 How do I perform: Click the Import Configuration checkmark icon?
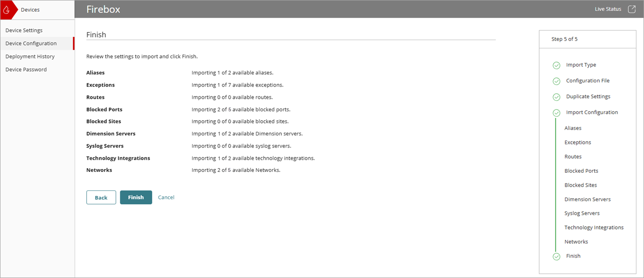click(556, 113)
